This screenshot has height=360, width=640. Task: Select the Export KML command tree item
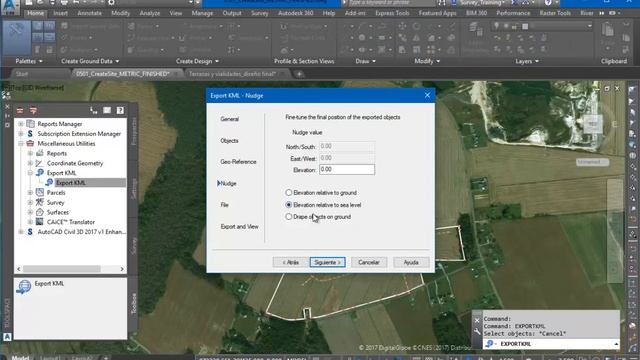pos(70,182)
